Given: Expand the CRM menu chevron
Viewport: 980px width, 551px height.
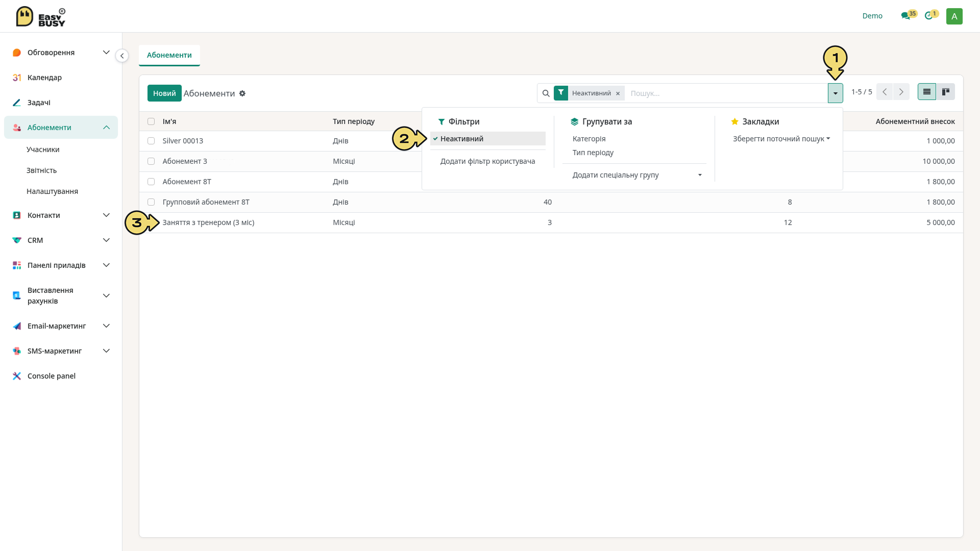Looking at the screenshot, I should [106, 240].
